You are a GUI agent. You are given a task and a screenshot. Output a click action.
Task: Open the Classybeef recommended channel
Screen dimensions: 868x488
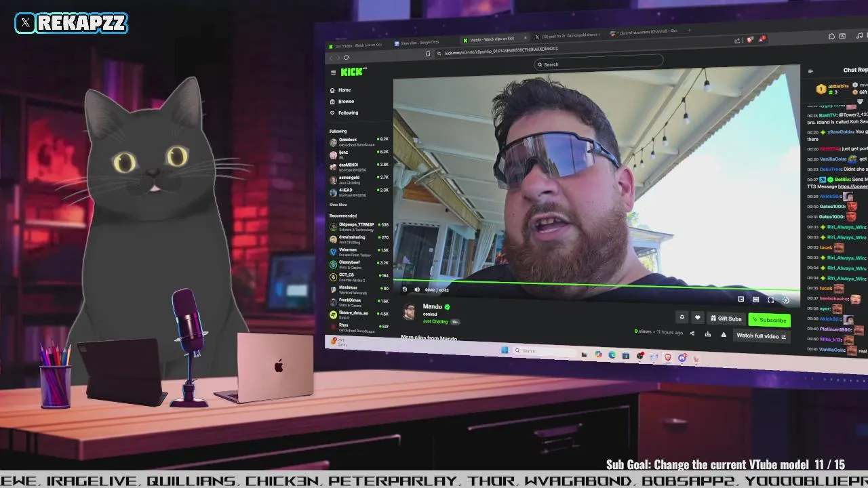coord(359,264)
